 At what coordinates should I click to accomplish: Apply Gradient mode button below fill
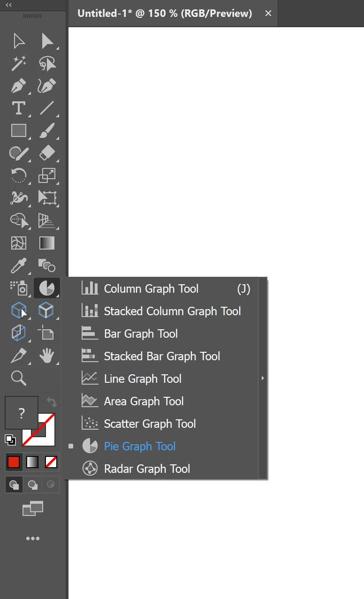(32, 462)
